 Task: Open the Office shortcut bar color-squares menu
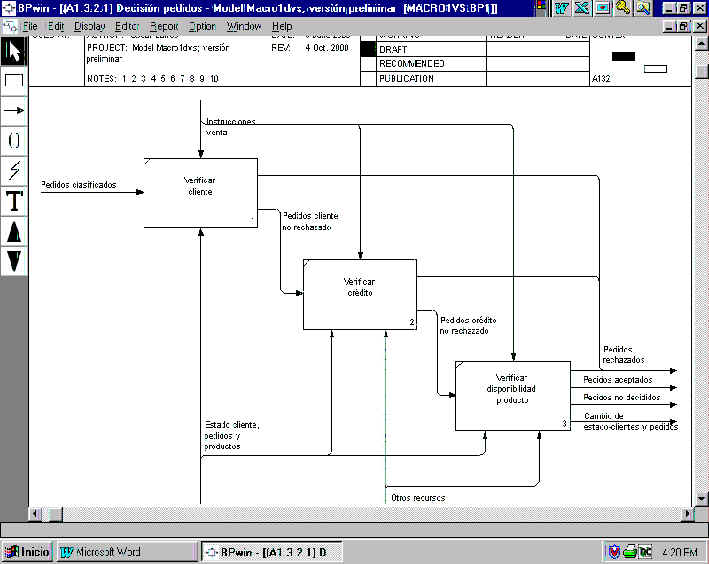pos(541,8)
